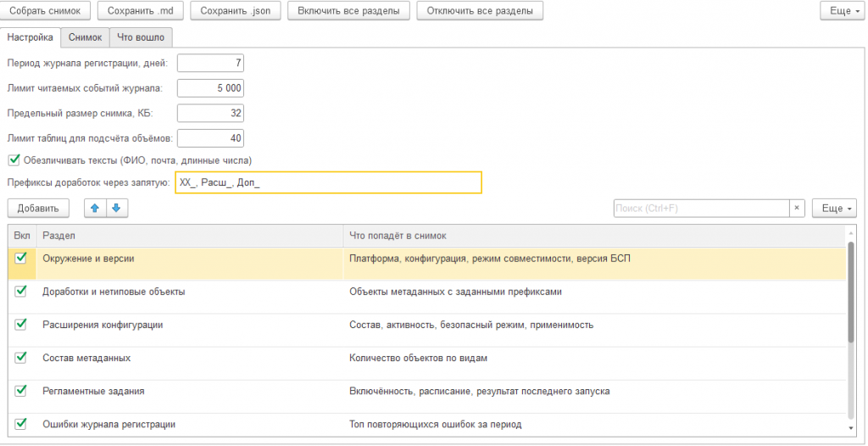Expand 'Еще' menu beside the search field
Viewport: 868px width, 446px height.
pos(834,209)
